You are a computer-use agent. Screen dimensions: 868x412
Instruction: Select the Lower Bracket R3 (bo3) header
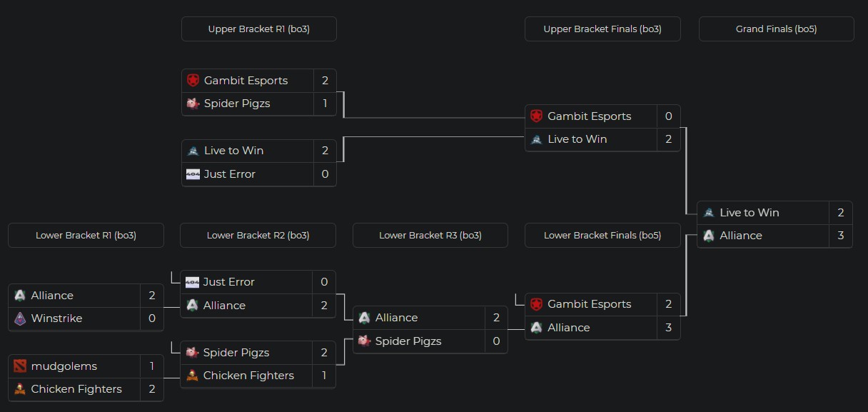point(430,235)
